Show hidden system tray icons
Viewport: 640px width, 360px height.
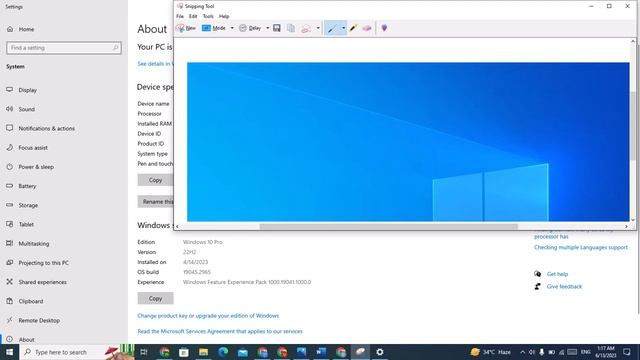pos(522,352)
